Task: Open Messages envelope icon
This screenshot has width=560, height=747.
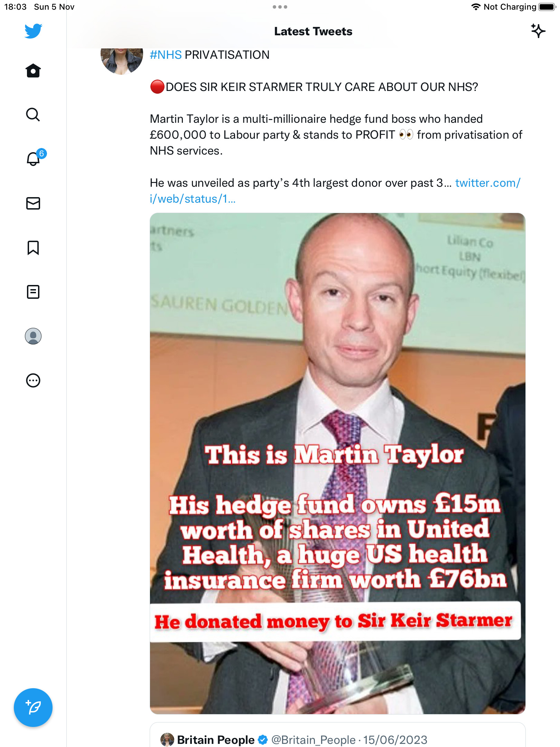Action: [33, 203]
